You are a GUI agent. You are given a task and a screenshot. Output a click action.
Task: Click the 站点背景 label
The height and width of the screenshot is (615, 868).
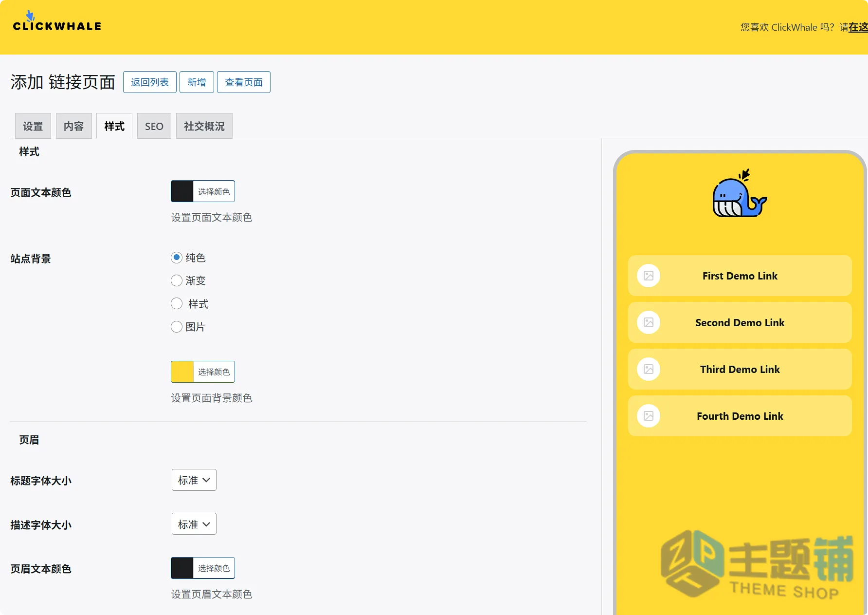[x=31, y=259]
